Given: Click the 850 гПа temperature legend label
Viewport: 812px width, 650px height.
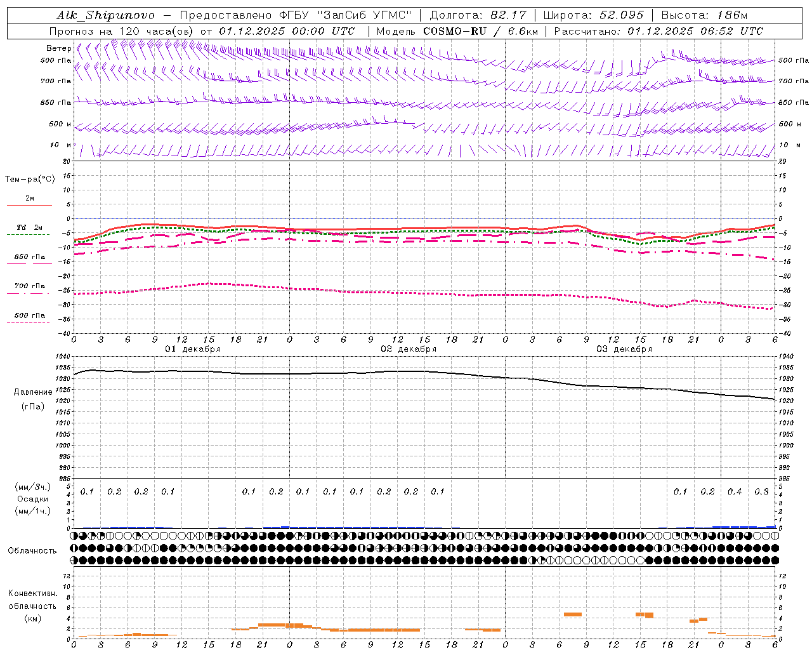Looking at the screenshot, I should [30, 256].
